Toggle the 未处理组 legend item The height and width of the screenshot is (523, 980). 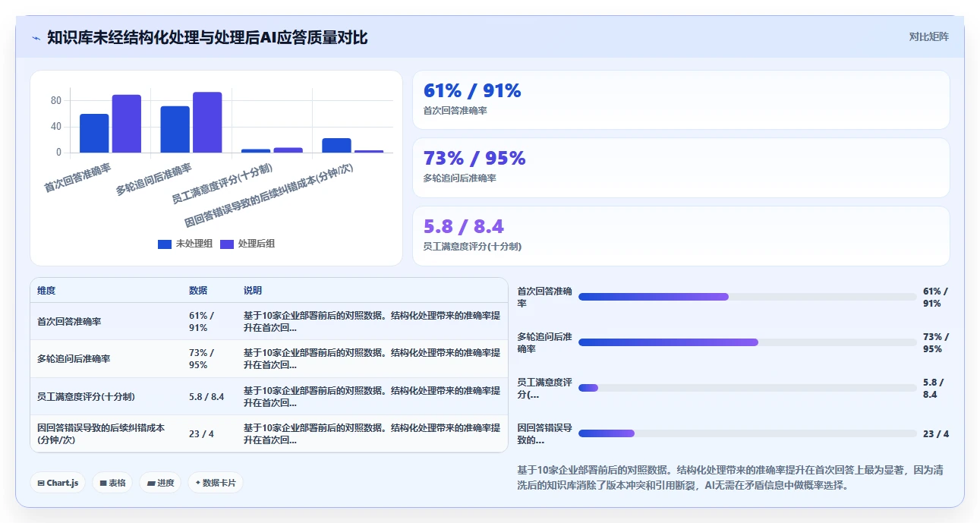point(185,244)
